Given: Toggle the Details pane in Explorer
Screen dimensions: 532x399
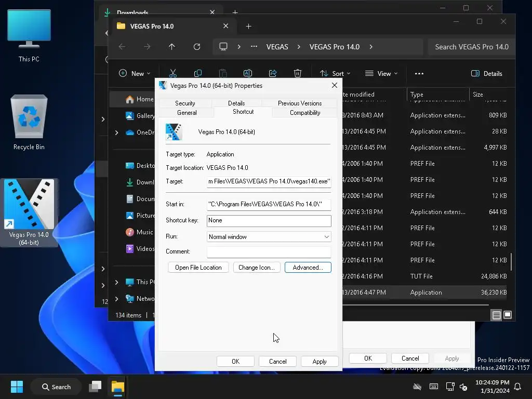Looking at the screenshot, I should pos(486,73).
